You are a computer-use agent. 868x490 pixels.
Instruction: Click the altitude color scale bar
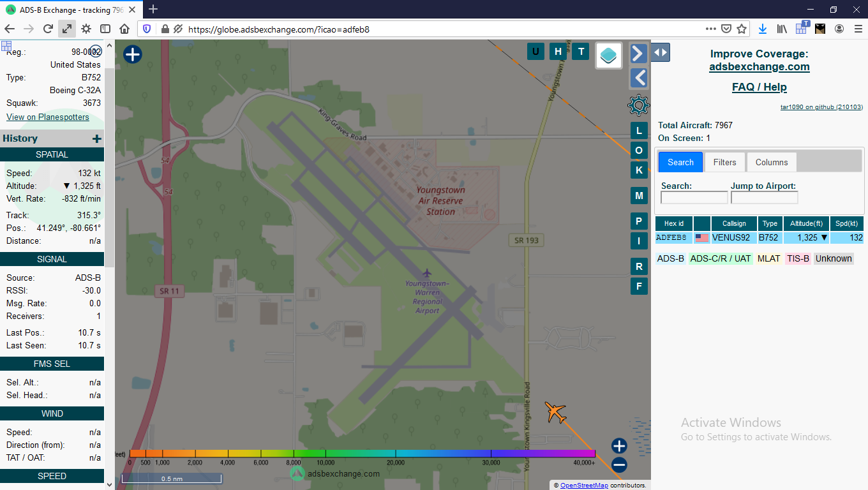click(362, 454)
